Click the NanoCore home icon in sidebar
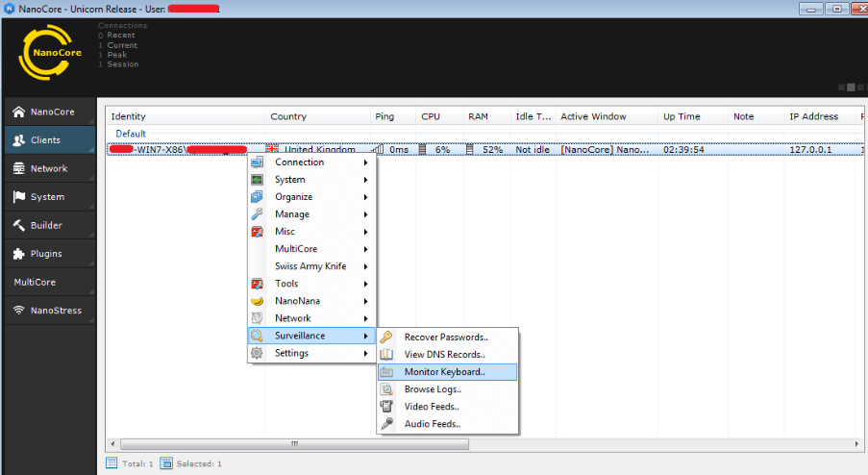This screenshot has height=475, width=868. [18, 112]
